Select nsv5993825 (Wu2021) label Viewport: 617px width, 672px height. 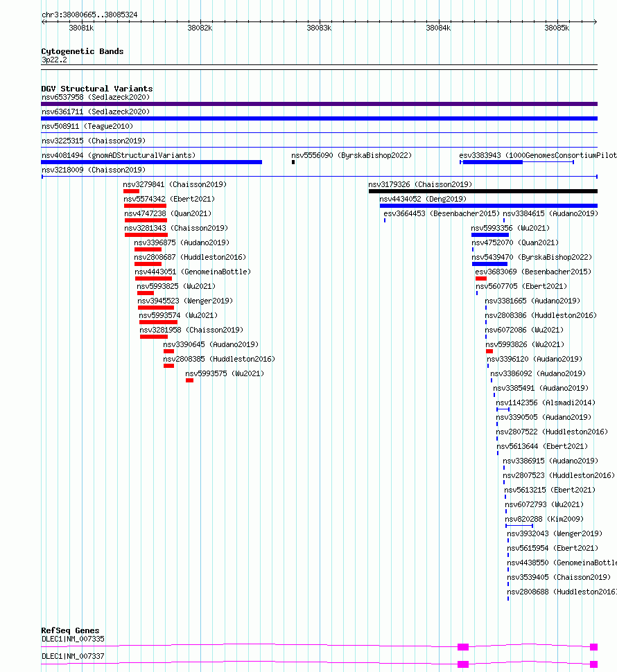click(x=176, y=287)
